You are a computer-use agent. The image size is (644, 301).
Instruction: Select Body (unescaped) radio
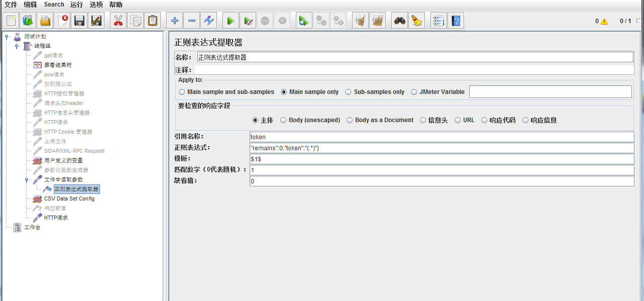283,120
